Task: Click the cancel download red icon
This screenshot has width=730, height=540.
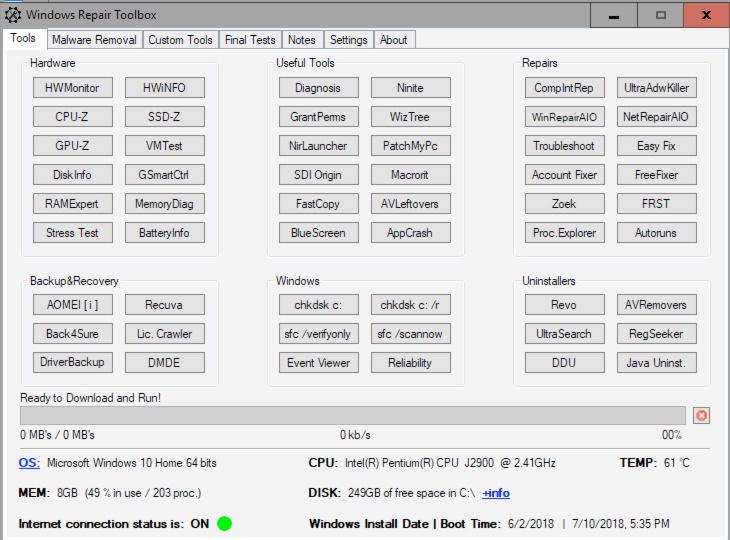Action: click(x=701, y=415)
